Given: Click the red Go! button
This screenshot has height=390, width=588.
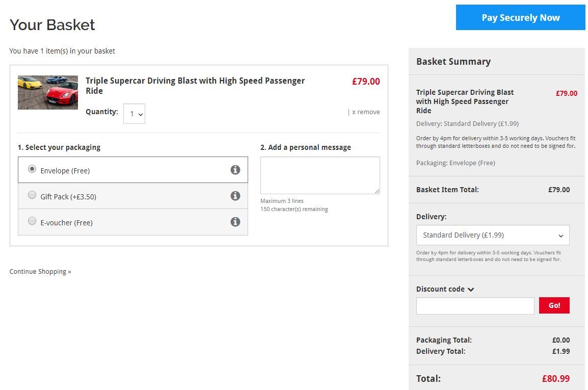Looking at the screenshot, I should coord(554,305).
